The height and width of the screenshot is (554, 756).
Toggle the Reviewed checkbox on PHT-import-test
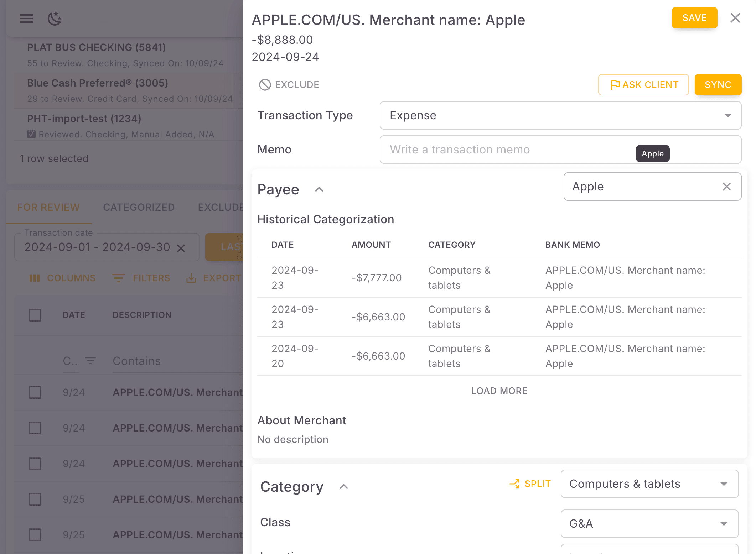pyautogui.click(x=31, y=134)
